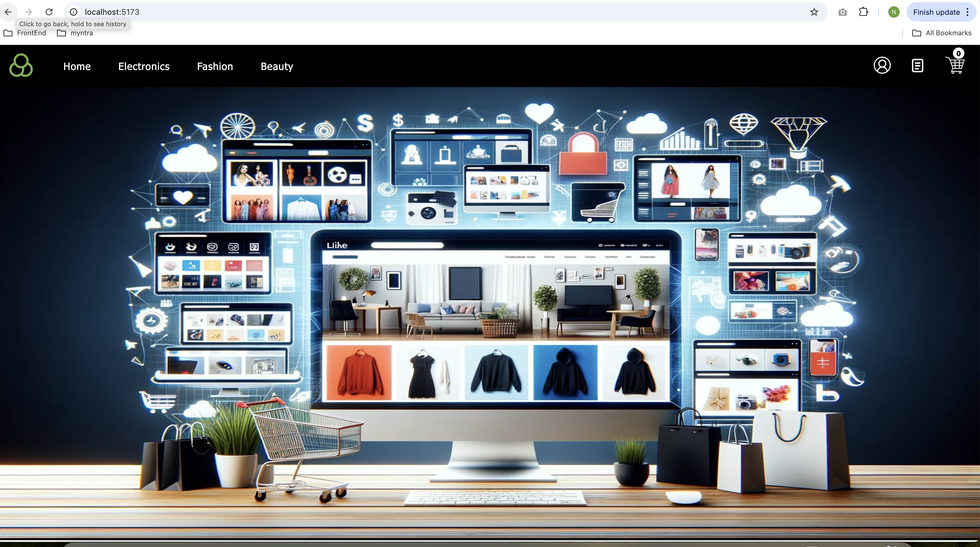The width and height of the screenshot is (980, 547).
Task: Click the site logo icon top left
Action: 20,65
